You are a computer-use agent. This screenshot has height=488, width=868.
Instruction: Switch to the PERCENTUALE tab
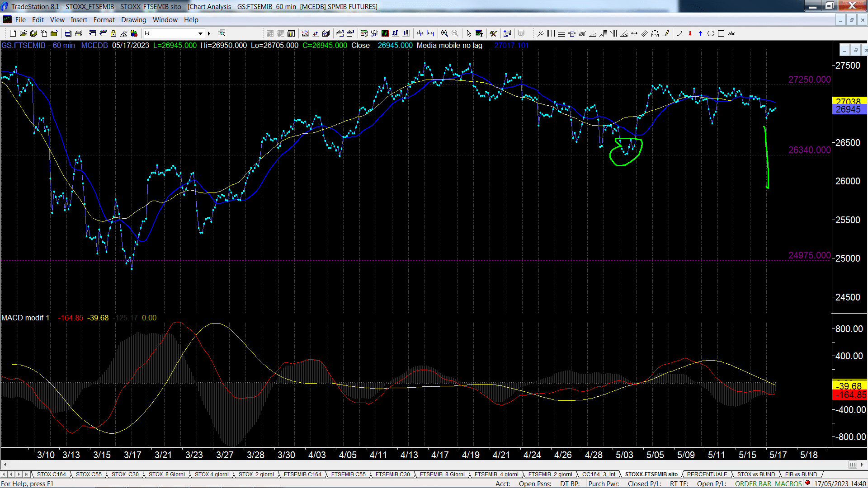[x=707, y=474]
